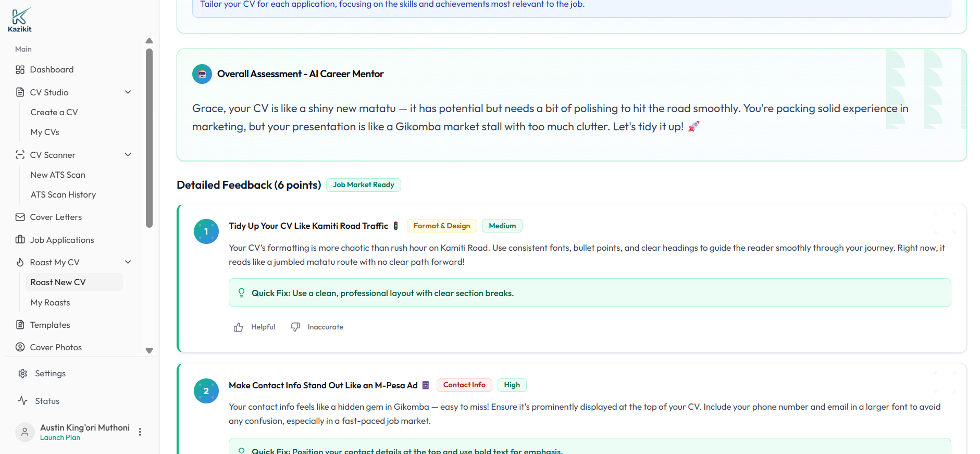The height and width of the screenshot is (454, 980).
Task: Mark feedback 1 as Helpful
Action: point(254,327)
